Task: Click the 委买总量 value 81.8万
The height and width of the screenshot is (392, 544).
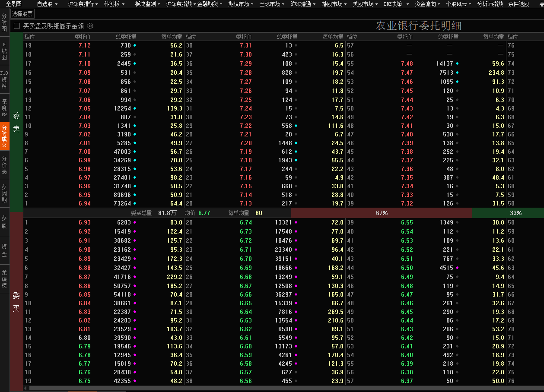Action: (167, 213)
